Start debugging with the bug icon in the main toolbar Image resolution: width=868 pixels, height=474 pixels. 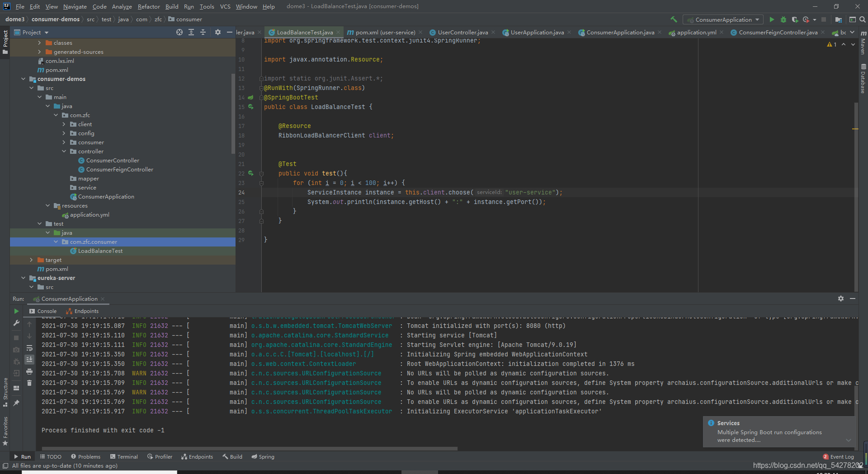tap(783, 19)
